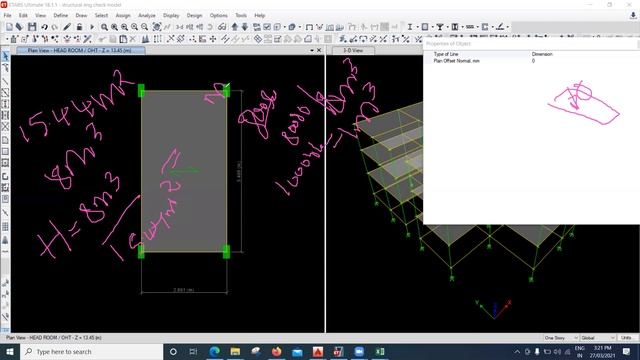
Task: Select the pointer Select Object tool
Action: click(5, 56)
